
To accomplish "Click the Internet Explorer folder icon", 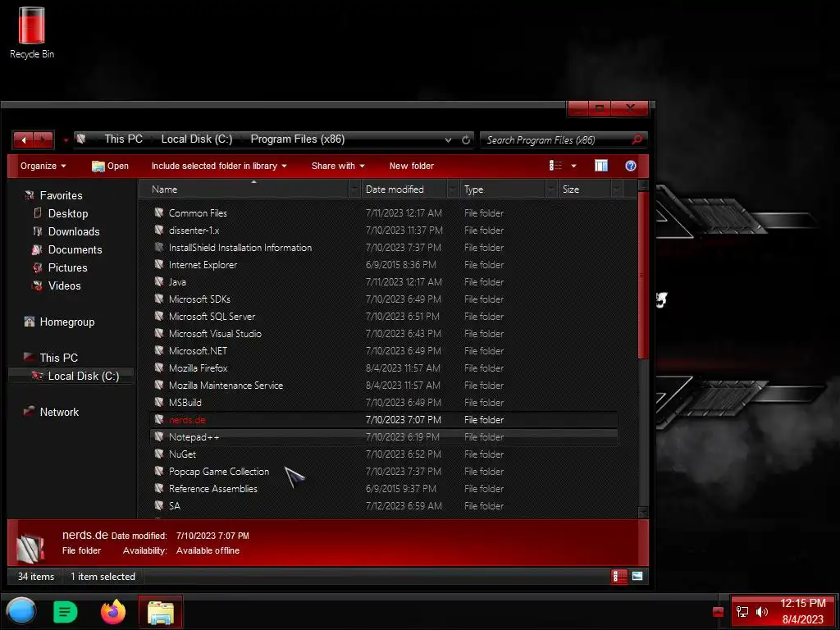I will [x=159, y=265].
